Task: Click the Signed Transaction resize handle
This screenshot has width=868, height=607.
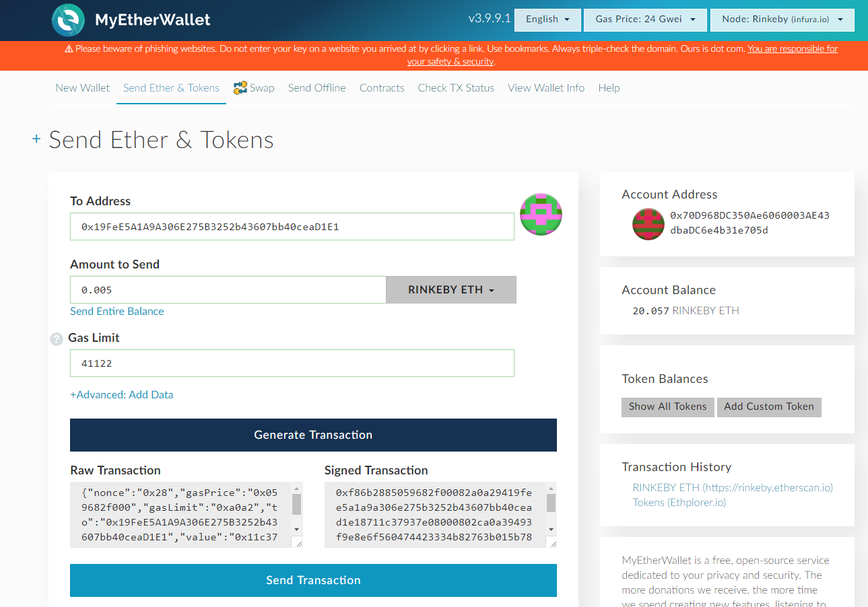Action: [x=552, y=542]
